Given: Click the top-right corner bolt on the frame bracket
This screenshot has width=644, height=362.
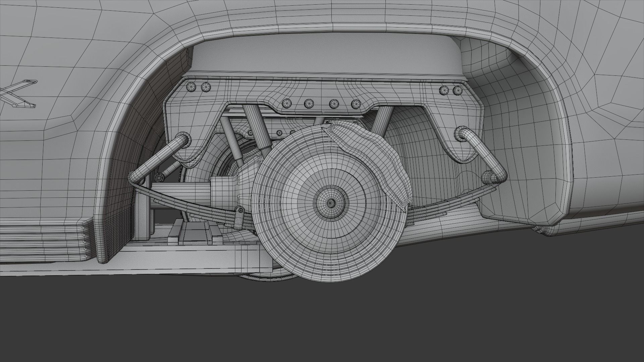Looking at the screenshot, I should [458, 90].
